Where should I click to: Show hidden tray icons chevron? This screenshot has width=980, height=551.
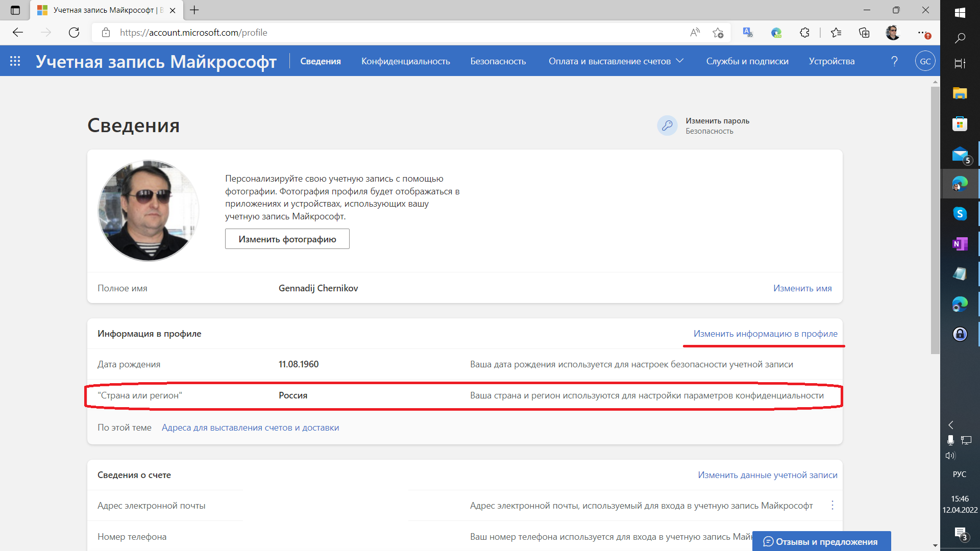click(951, 425)
